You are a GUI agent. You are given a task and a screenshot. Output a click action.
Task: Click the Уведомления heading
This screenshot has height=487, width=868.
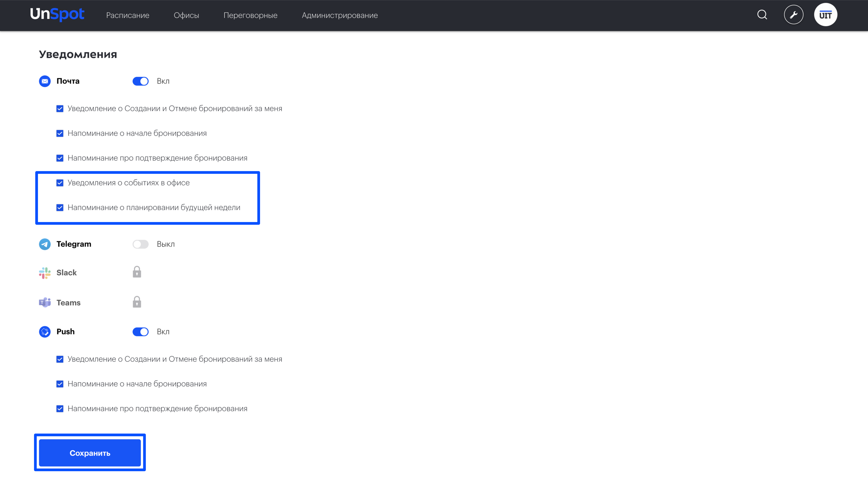[78, 54]
